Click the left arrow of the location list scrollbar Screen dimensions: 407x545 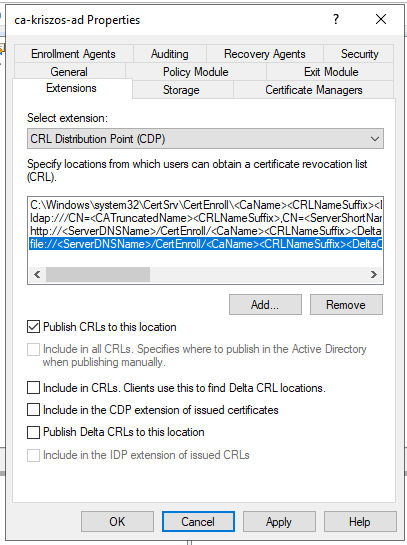[x=37, y=275]
